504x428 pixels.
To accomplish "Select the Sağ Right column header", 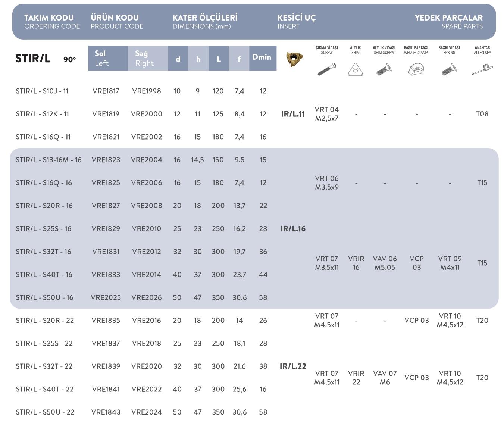I will point(148,58).
